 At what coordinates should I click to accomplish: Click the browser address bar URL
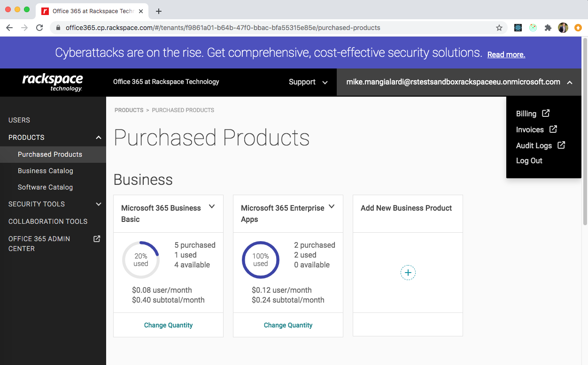pos(223,28)
